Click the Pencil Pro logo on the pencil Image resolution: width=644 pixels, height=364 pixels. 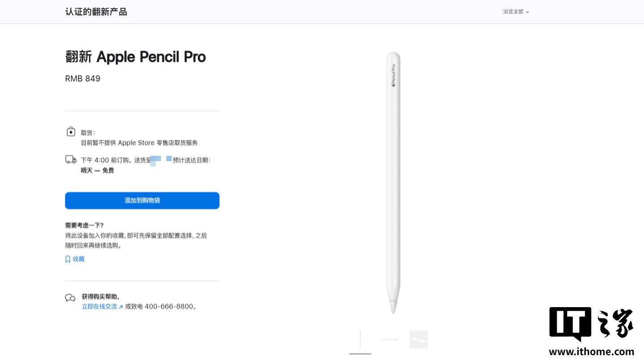click(394, 75)
